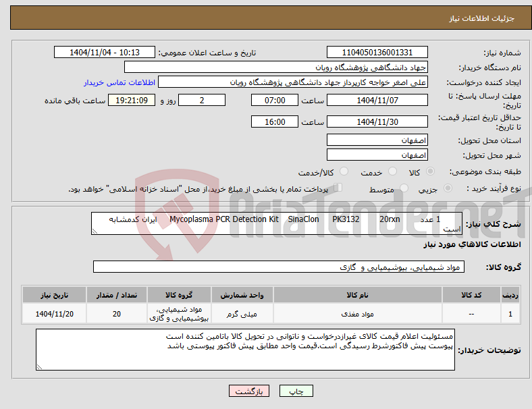The width and height of the screenshot is (532, 409).
Task: Click the اطلاعات کالاهای مورد نیاز heading
Action: (472, 244)
